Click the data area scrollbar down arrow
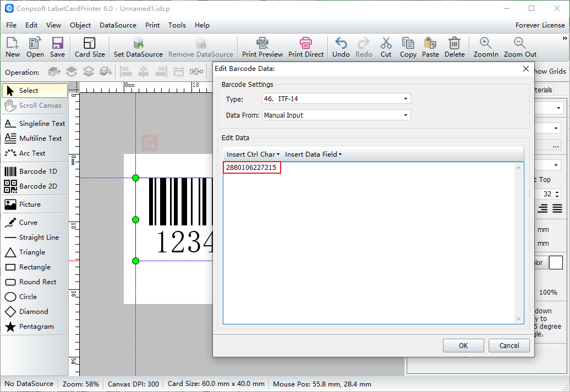Image resolution: width=570 pixels, height=392 pixels. pyautogui.click(x=519, y=319)
